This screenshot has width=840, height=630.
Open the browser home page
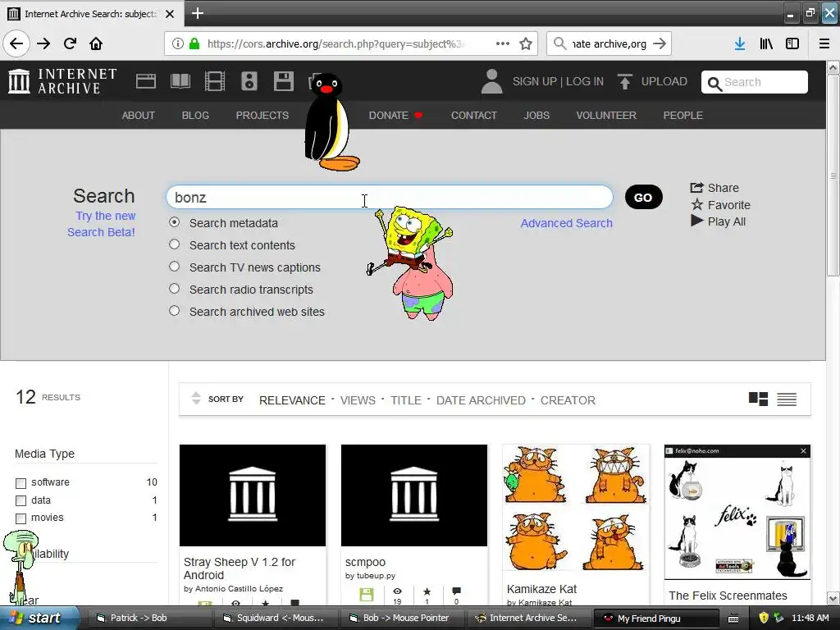point(96,43)
